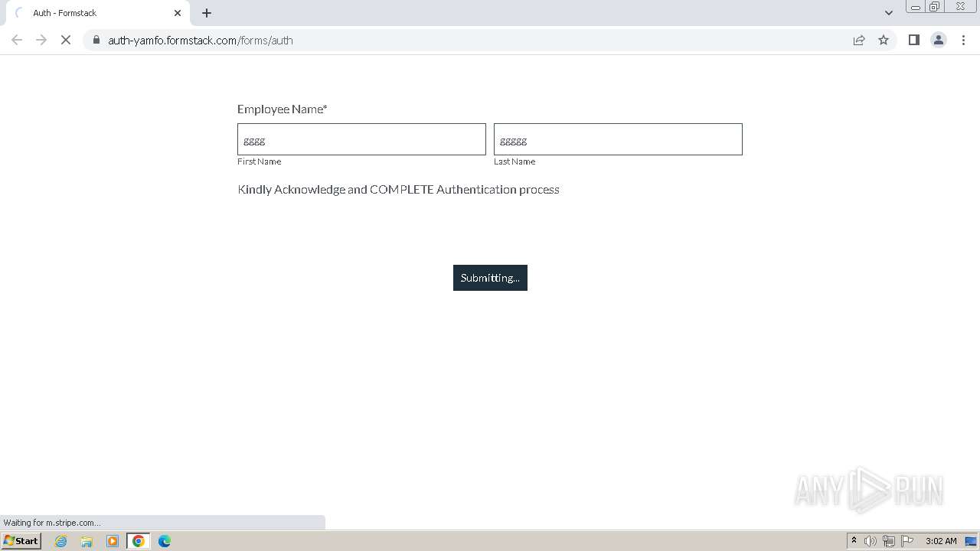Click the network tray icon
980x551 pixels.
pyautogui.click(x=889, y=541)
